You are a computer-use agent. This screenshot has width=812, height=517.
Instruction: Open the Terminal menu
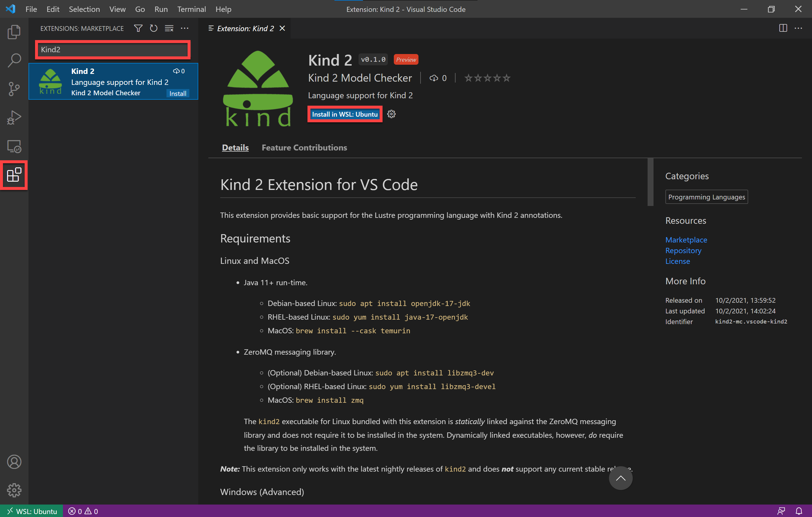(191, 9)
